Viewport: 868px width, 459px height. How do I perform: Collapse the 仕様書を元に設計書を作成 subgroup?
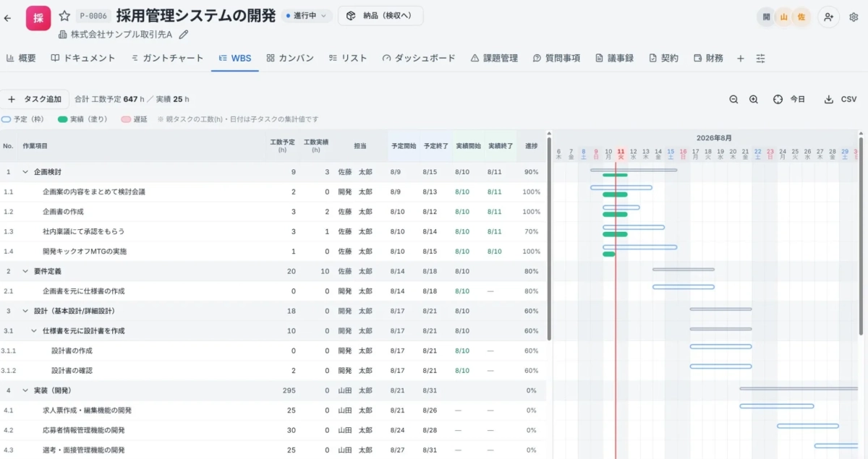pos(34,330)
